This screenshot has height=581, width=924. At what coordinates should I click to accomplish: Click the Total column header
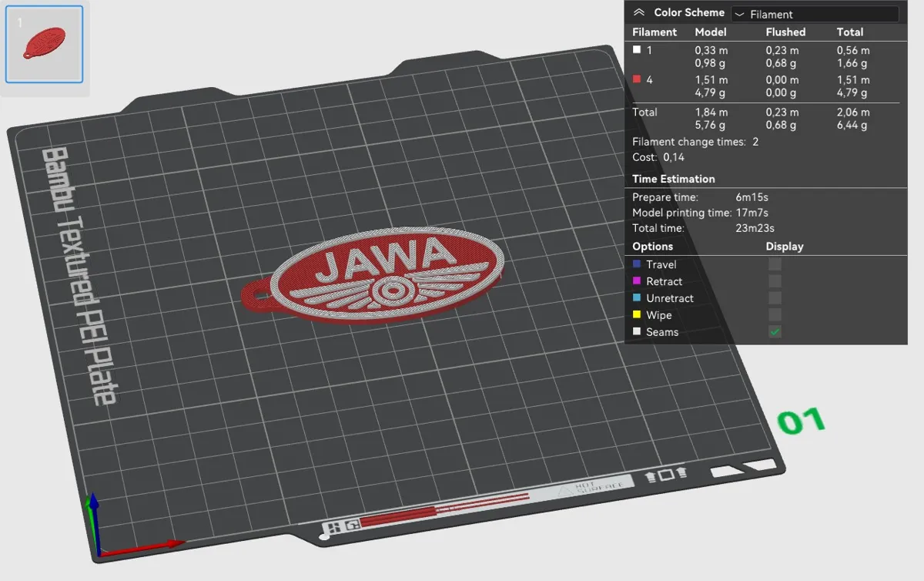[x=850, y=32]
